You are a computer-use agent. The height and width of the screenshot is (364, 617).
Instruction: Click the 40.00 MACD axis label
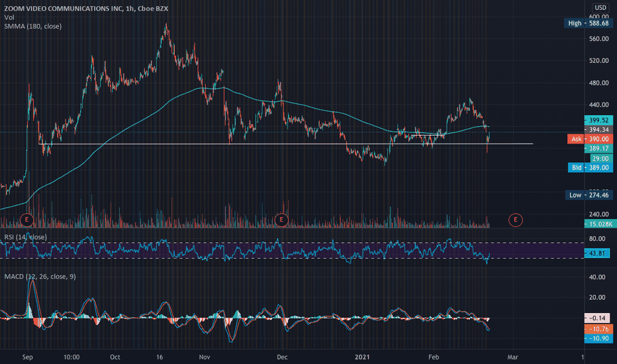pos(597,277)
